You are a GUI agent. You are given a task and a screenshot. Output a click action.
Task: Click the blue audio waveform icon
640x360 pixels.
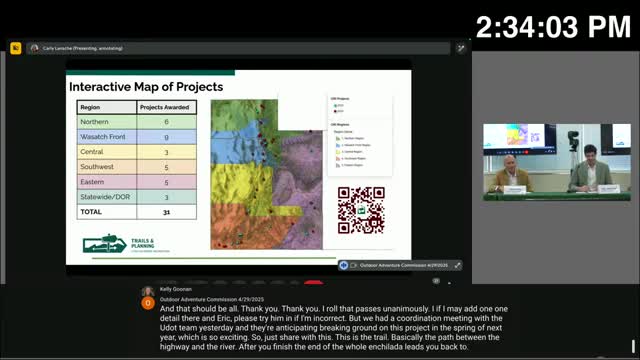tap(344, 265)
